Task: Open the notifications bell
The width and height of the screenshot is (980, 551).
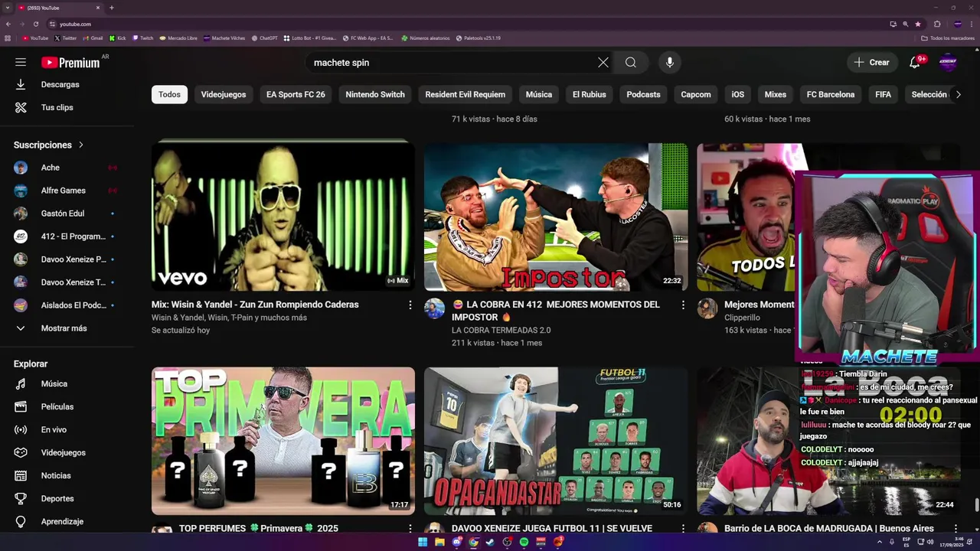Action: (x=915, y=63)
